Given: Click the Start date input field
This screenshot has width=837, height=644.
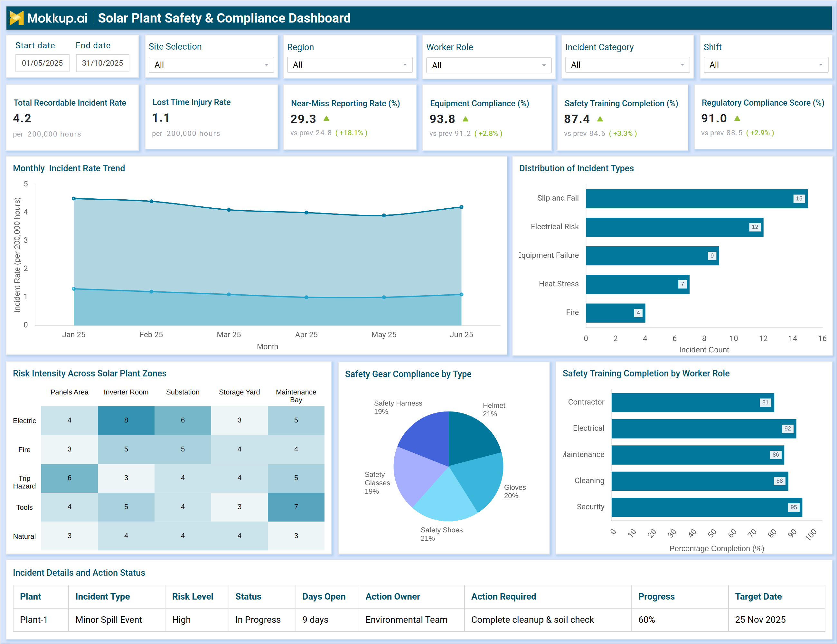Looking at the screenshot, I should point(42,63).
